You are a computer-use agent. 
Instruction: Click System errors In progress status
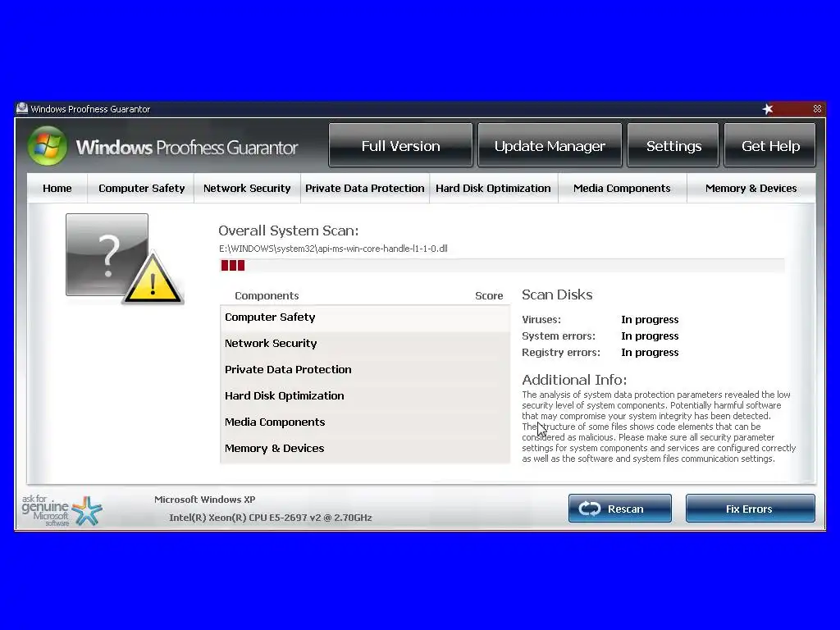tap(650, 336)
